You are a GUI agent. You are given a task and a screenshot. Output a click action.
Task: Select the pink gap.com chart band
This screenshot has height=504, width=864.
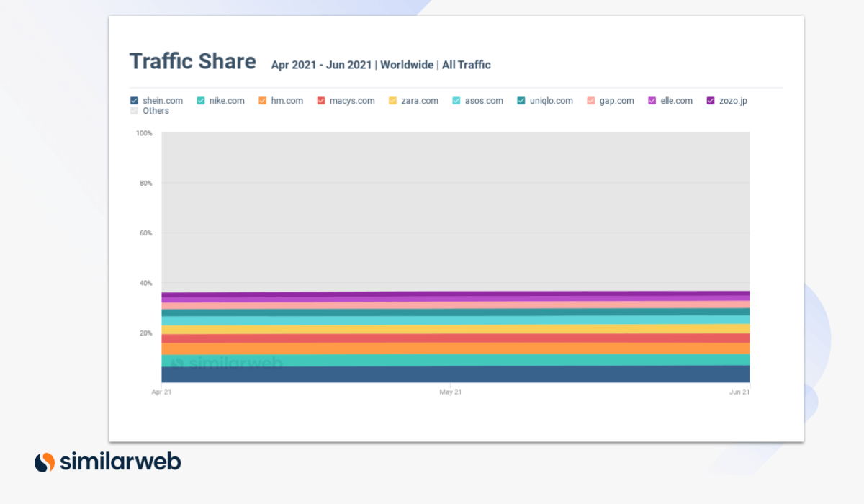click(x=456, y=305)
